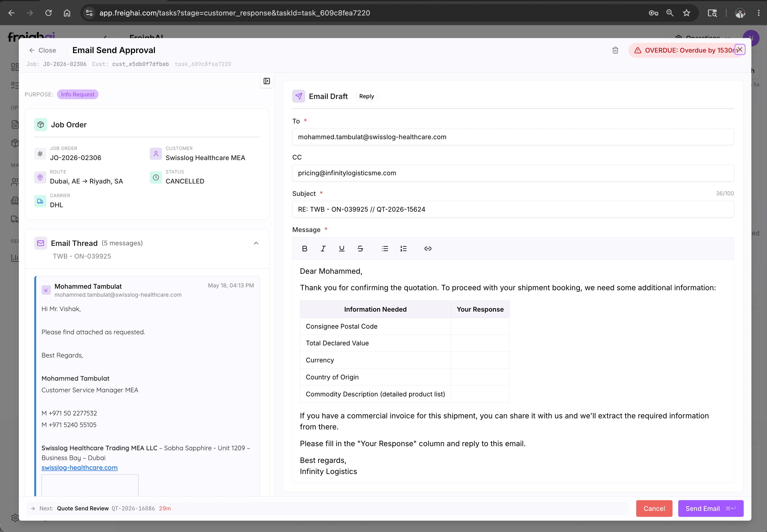Dismiss the overdue warning with X

click(740, 50)
